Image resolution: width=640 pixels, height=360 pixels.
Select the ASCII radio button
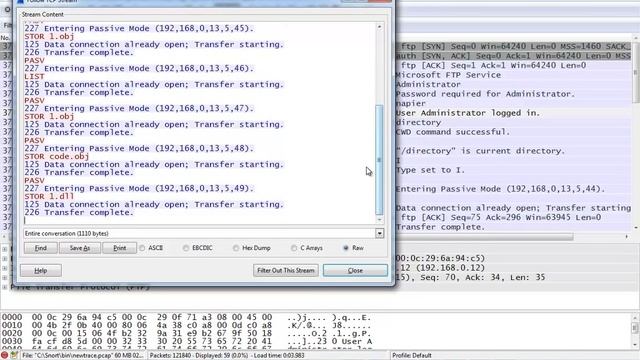tap(142, 248)
